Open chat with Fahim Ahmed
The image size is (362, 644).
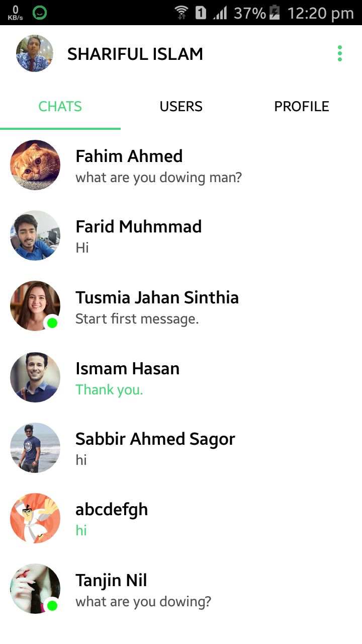click(201, 166)
